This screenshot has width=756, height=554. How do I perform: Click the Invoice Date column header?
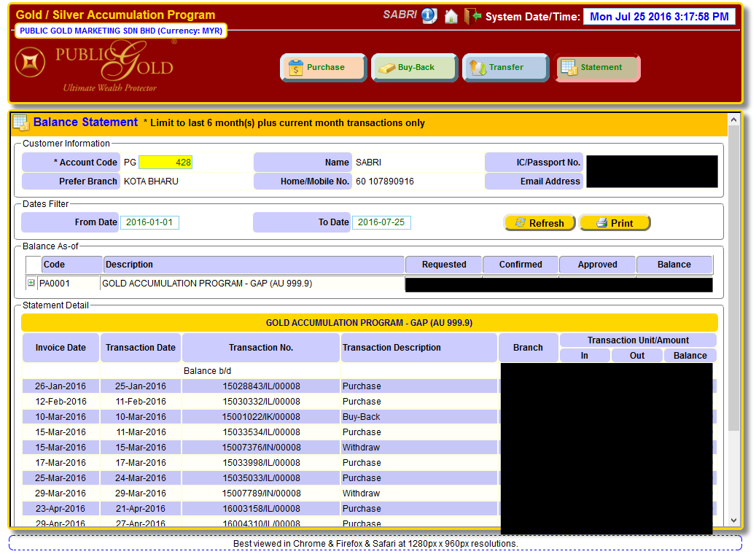coord(61,348)
